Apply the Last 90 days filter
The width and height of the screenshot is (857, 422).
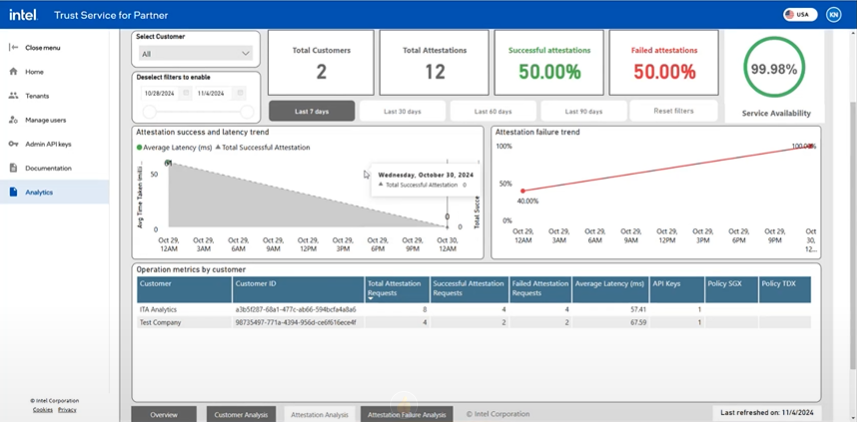pyautogui.click(x=584, y=112)
